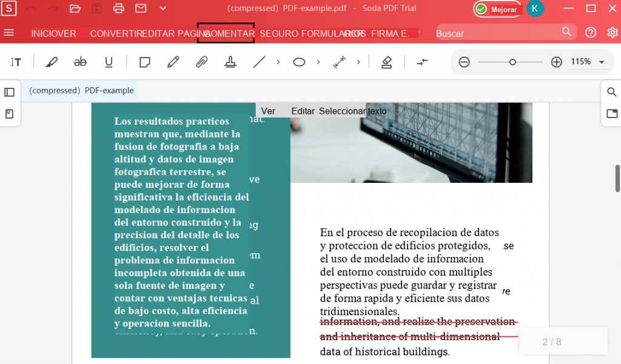Open help with the question mark icon

coord(591,33)
